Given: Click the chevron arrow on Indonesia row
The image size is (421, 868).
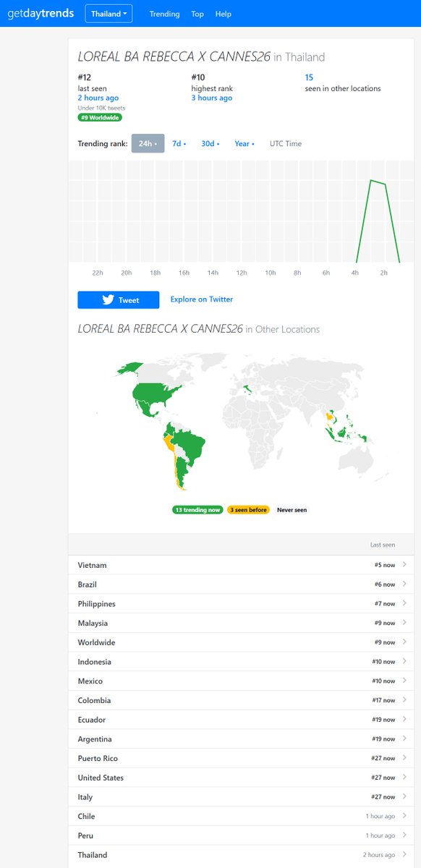Looking at the screenshot, I should point(404,662).
